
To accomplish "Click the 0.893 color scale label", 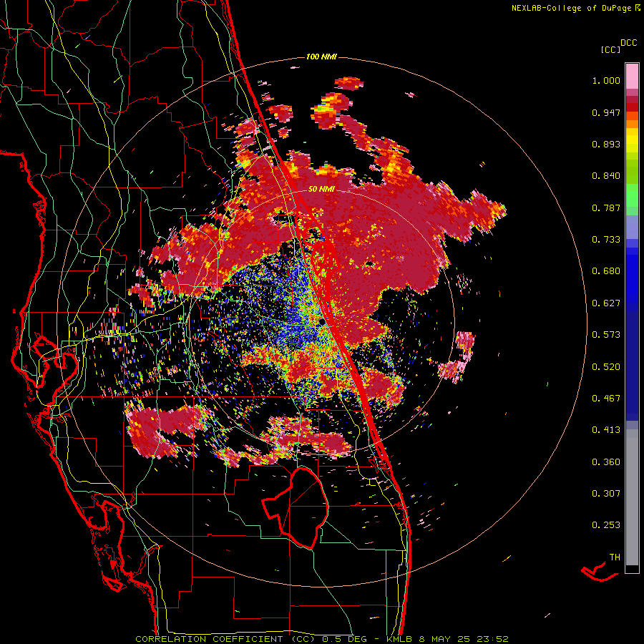I will (606, 144).
